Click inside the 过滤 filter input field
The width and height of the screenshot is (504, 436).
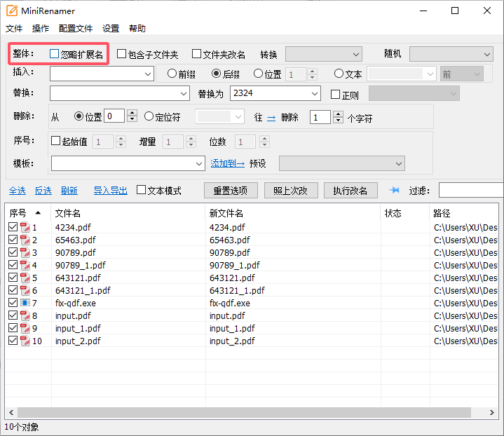coord(470,190)
